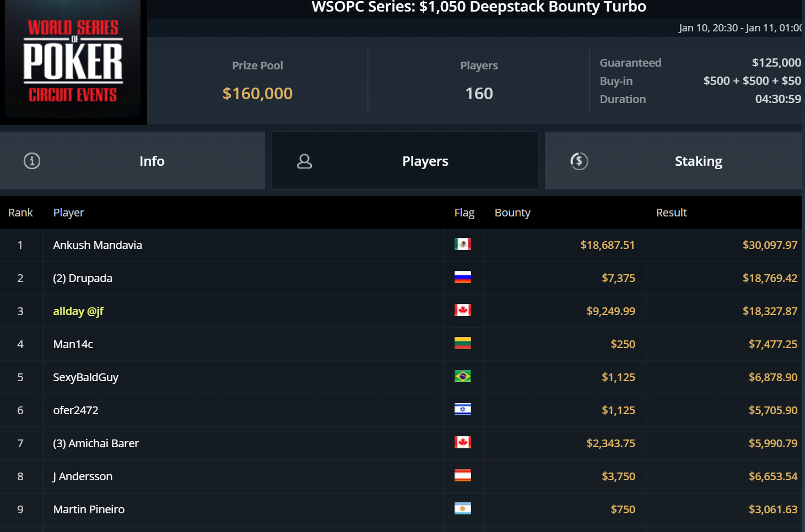Click the Players person silhouette icon
This screenshot has width=805, height=532.
305,161
